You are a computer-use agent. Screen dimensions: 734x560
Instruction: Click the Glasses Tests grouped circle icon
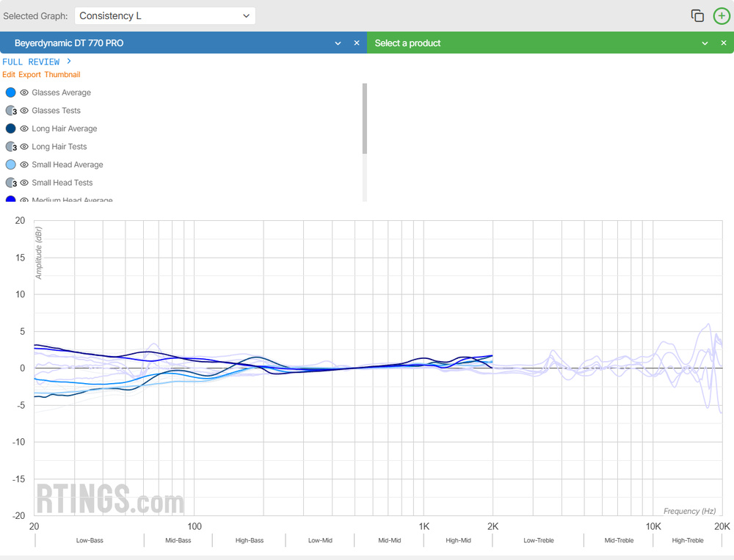click(11, 111)
